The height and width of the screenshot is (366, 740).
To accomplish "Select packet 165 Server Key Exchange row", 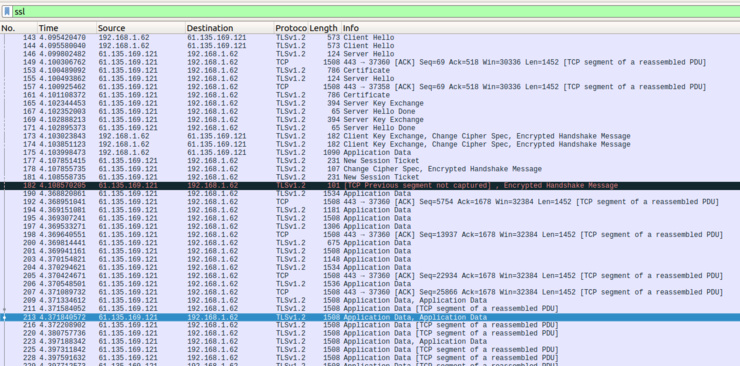I will pos(370,103).
